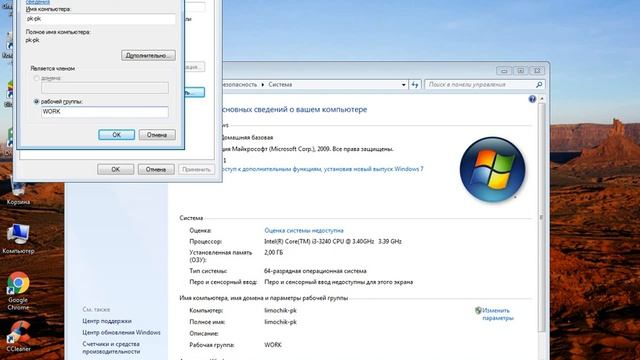Screen dimensions: 640x360
Task: Click the workgroup field containing WORK
Action: [x=104, y=111]
